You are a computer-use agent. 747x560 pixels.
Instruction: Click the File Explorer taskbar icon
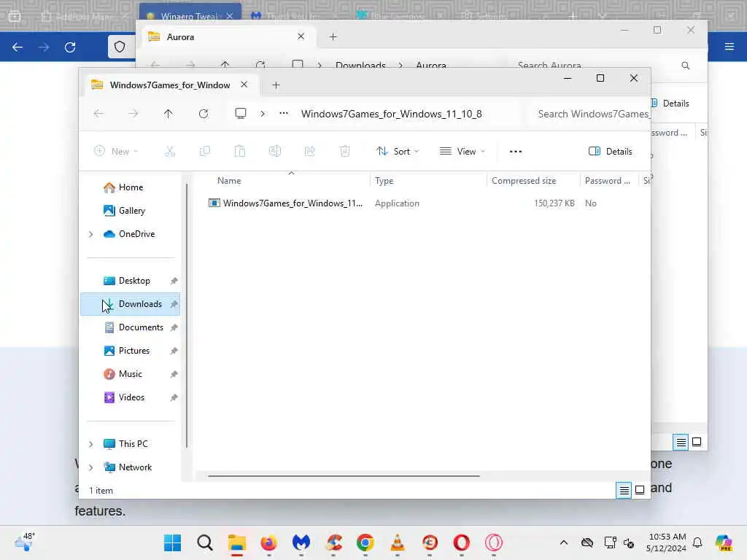(237, 542)
